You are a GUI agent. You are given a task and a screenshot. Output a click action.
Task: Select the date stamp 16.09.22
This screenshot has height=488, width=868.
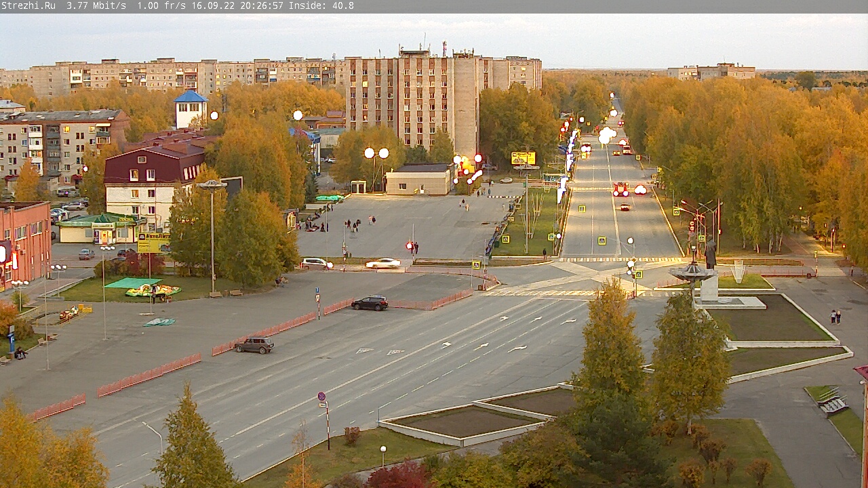pyautogui.click(x=213, y=5)
